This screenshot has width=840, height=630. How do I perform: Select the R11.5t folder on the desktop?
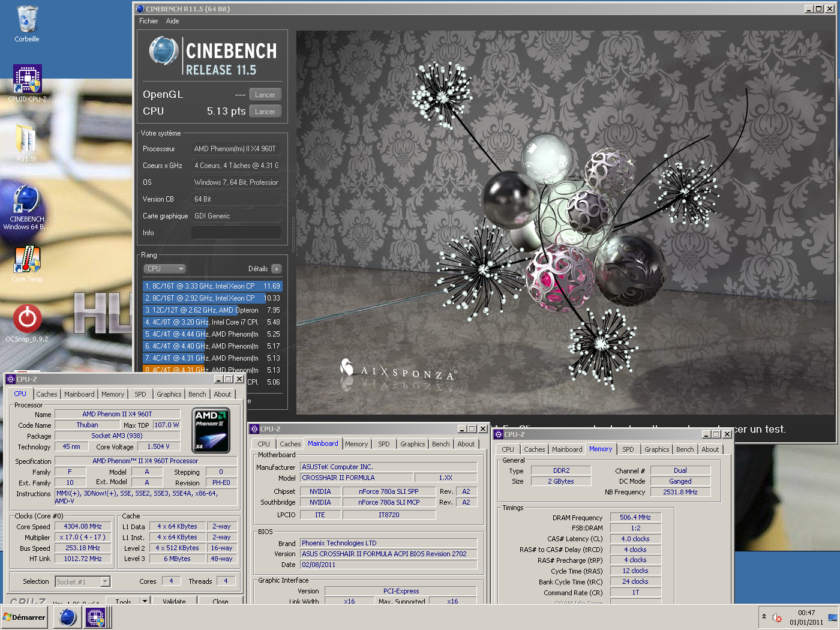pyautogui.click(x=26, y=143)
